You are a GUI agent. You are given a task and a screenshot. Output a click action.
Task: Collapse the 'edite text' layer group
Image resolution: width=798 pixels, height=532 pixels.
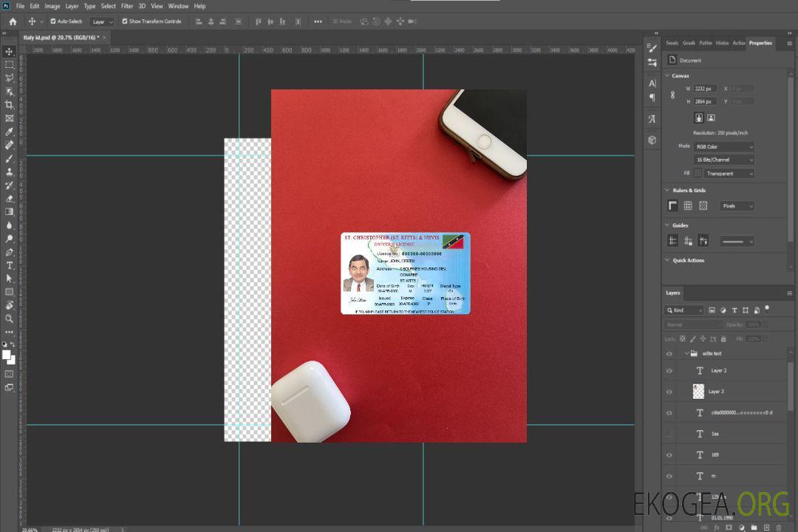686,354
